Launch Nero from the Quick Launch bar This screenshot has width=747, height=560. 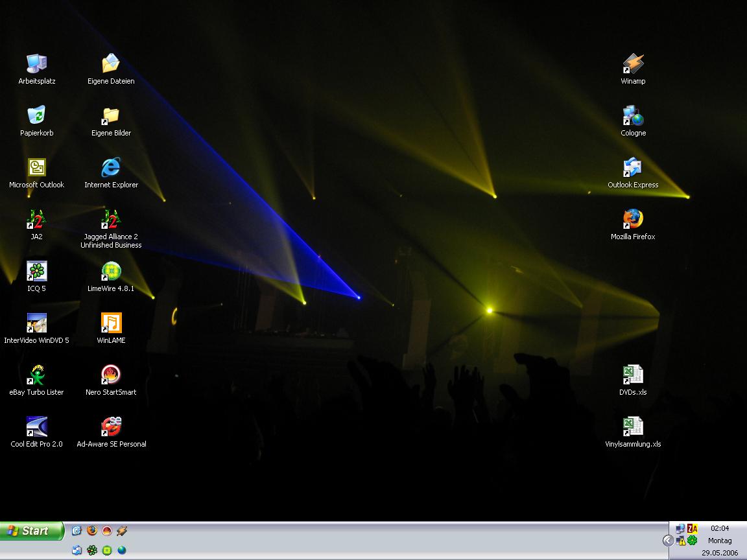coord(106,531)
